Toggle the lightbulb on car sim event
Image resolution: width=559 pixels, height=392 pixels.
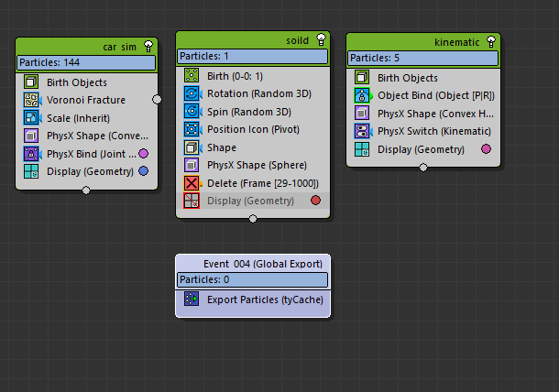148,47
